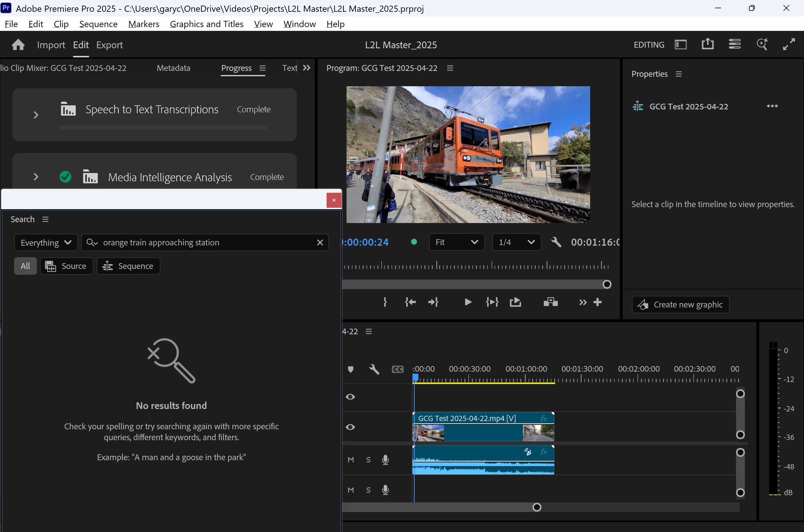Expand Speech to Text Transcriptions section
Viewport: 804px width, 532px height.
pyautogui.click(x=36, y=115)
